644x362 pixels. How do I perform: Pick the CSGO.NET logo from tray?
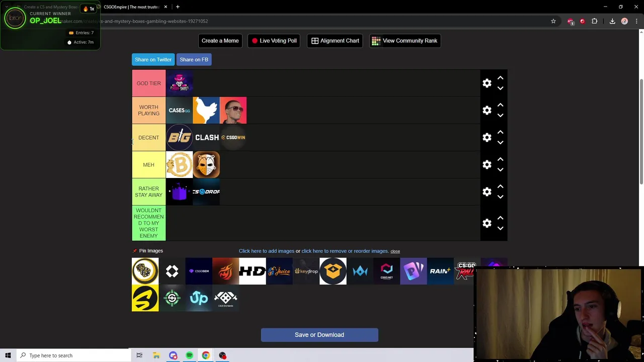[x=386, y=271]
